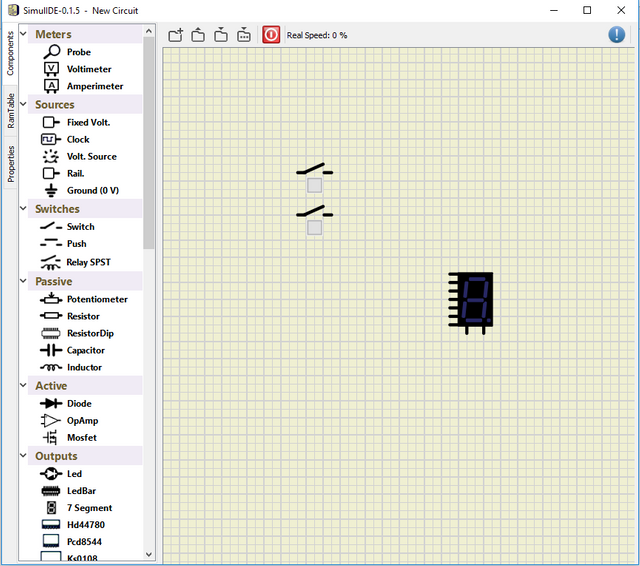Click the Switches category header

[x=85, y=209]
